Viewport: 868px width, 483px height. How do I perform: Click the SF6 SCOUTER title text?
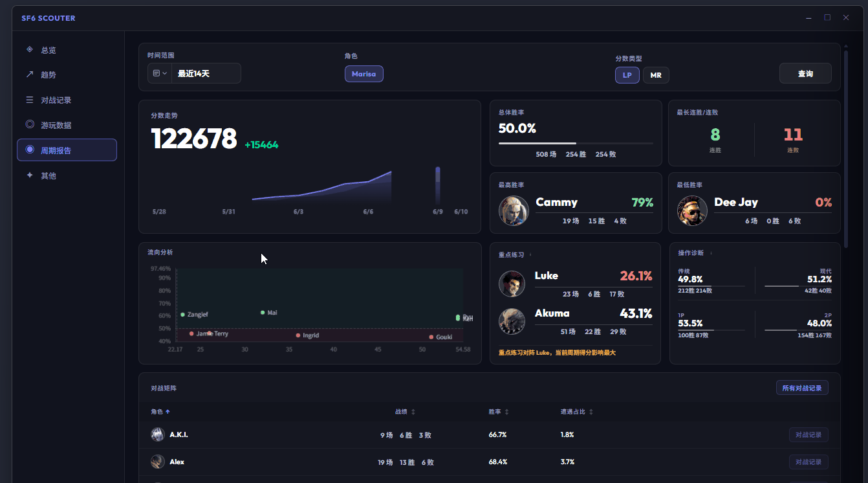[49, 18]
